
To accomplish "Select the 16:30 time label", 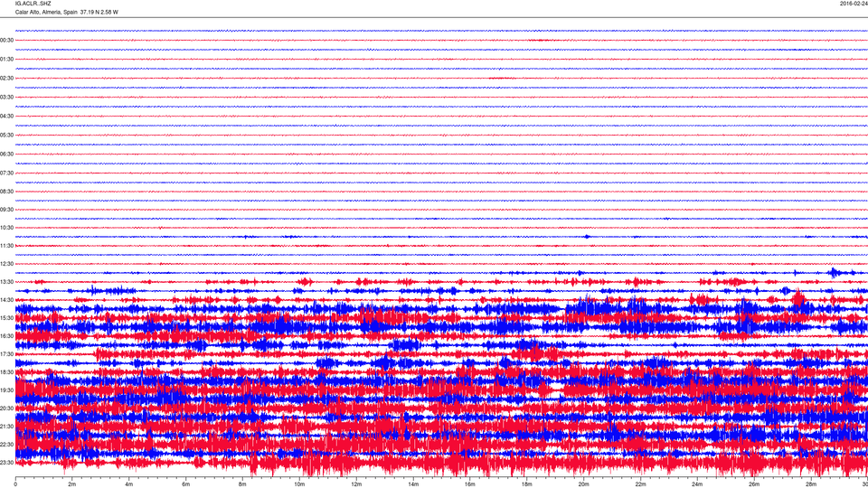I will point(6,336).
